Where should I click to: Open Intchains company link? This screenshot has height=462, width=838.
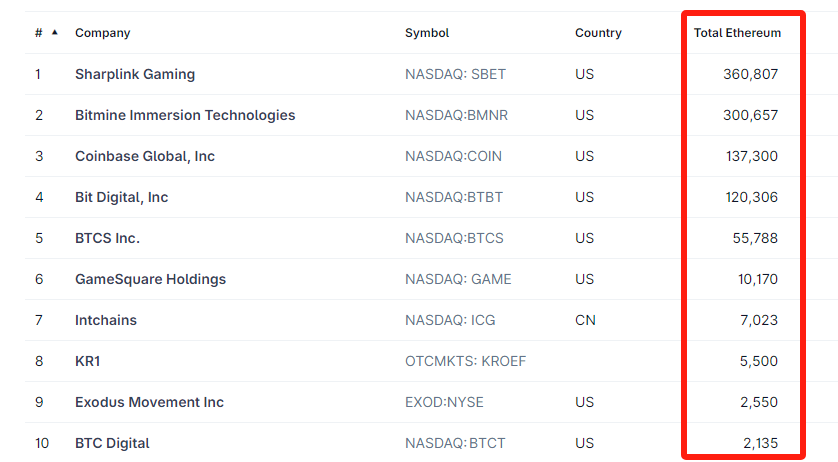point(106,320)
